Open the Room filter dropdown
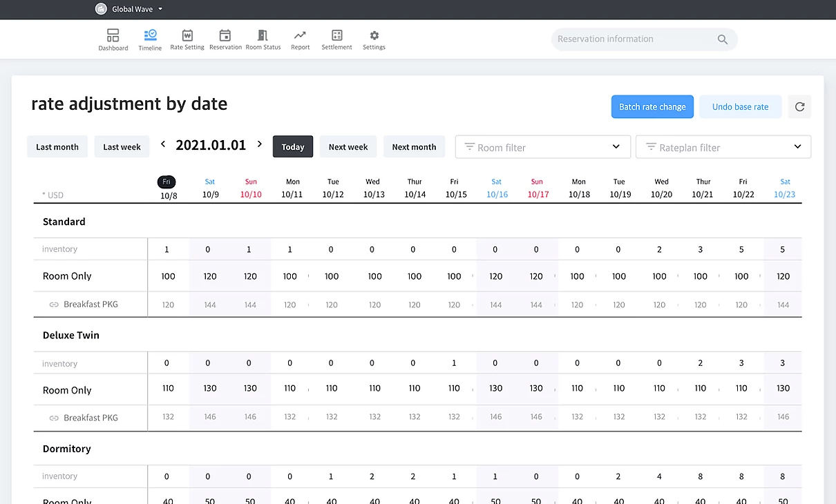 point(542,146)
